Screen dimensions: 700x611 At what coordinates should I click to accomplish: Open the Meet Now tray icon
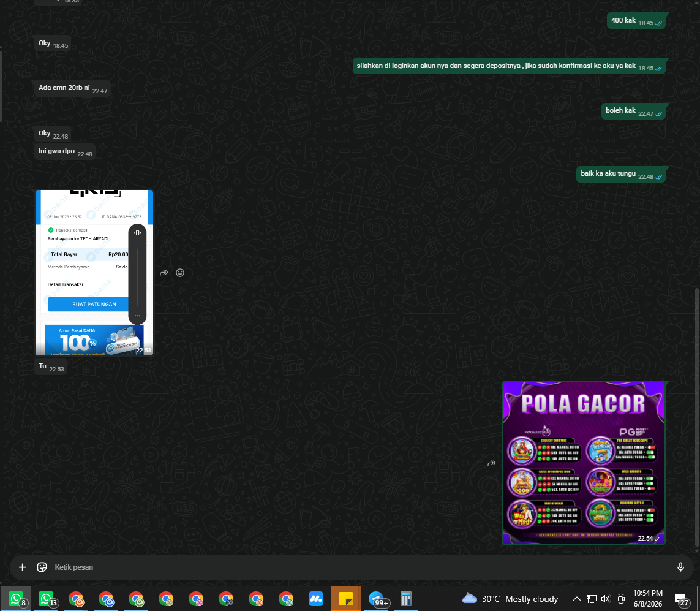(x=621, y=599)
